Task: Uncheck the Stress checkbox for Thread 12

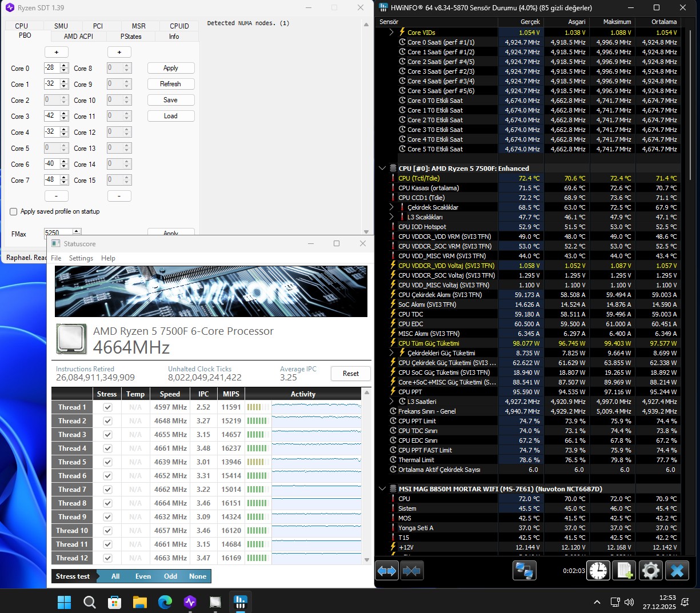Action: pos(107,558)
